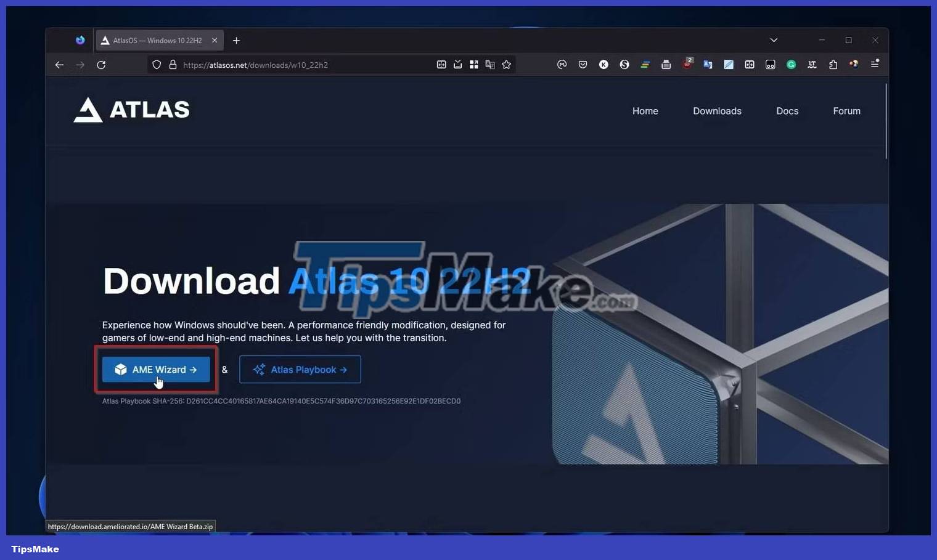
Task: Open the list all tabs chevron
Action: tap(774, 40)
